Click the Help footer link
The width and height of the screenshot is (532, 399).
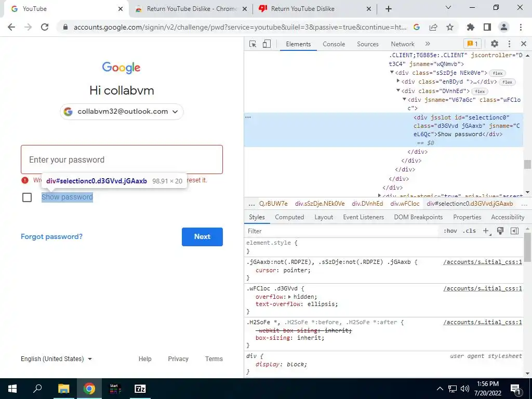coord(145,359)
